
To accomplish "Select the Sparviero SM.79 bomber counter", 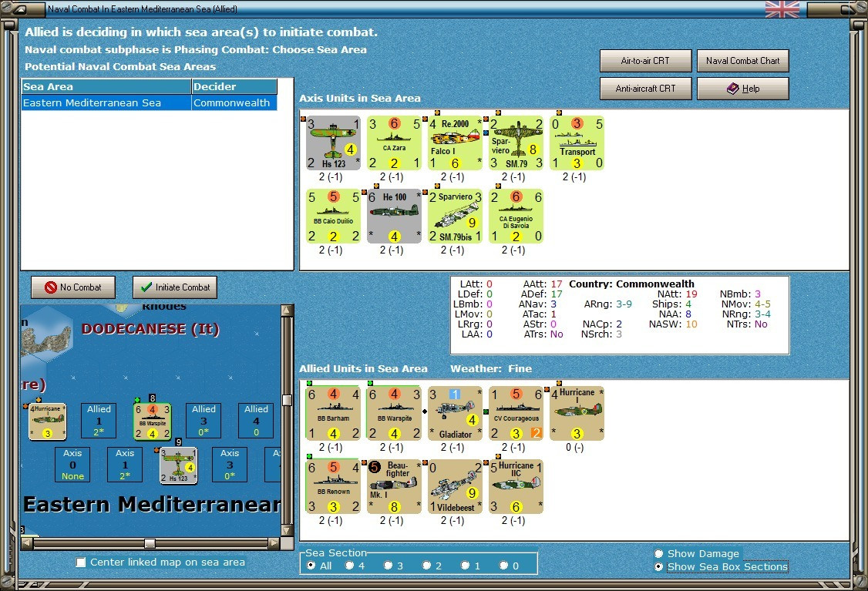I will (x=516, y=143).
